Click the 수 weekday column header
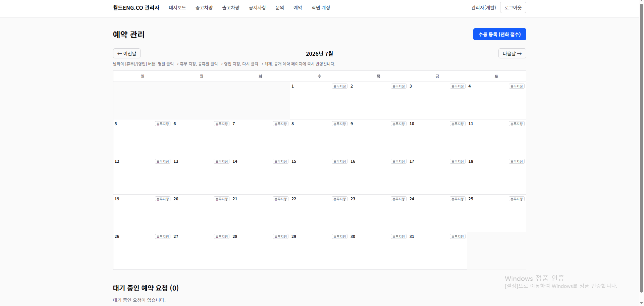This screenshot has width=644, height=306. click(319, 76)
